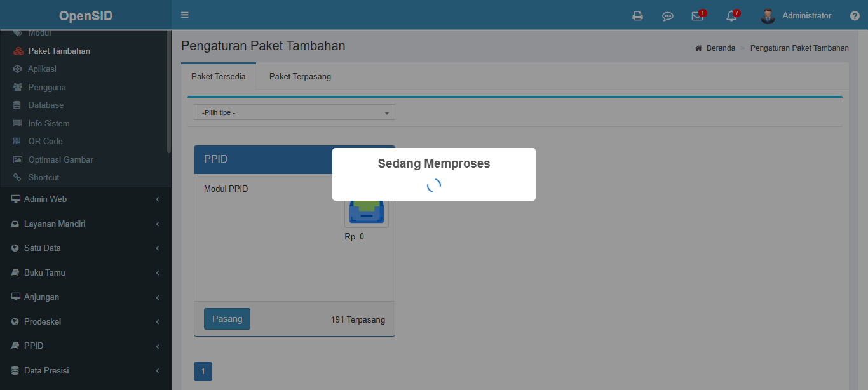The width and height of the screenshot is (868, 390).
Task: Click the Pasang button
Action: pos(227,319)
